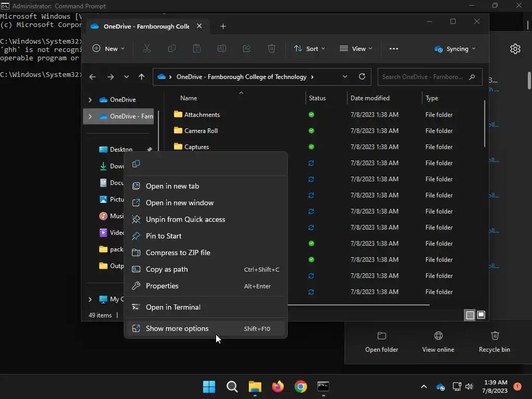Select Open in new window
Screen dimensions: 532x399
coord(206,203)
